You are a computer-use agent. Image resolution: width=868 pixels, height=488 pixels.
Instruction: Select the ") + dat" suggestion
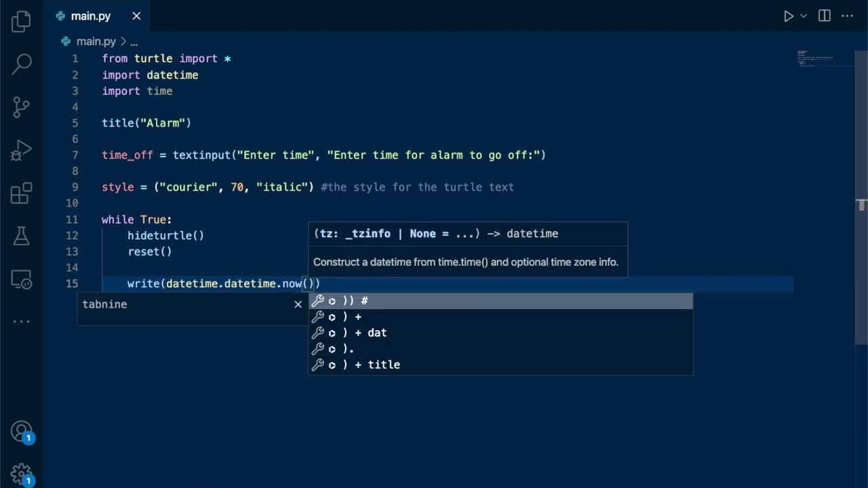501,333
